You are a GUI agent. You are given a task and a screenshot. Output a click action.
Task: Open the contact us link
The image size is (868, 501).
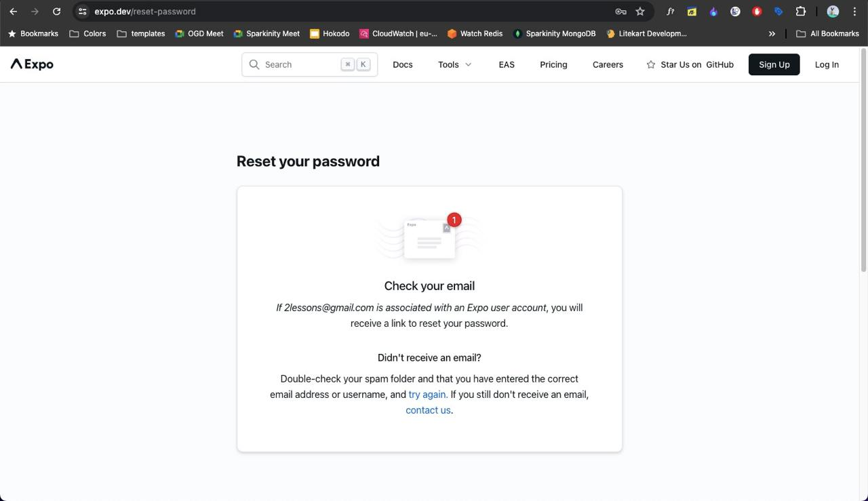pos(428,410)
